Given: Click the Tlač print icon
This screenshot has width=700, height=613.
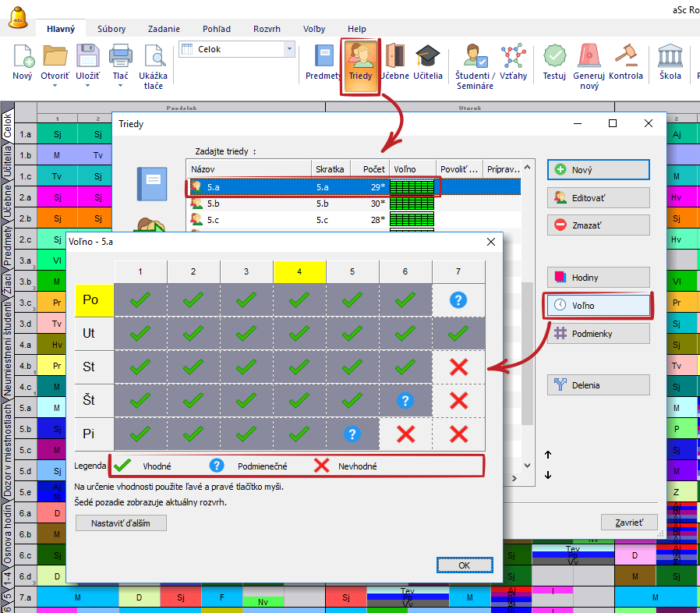Looking at the screenshot, I should coord(120,62).
